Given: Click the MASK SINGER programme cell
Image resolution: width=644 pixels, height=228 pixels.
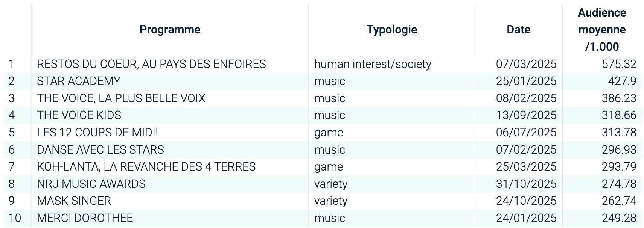Looking at the screenshot, I should coord(74,201).
